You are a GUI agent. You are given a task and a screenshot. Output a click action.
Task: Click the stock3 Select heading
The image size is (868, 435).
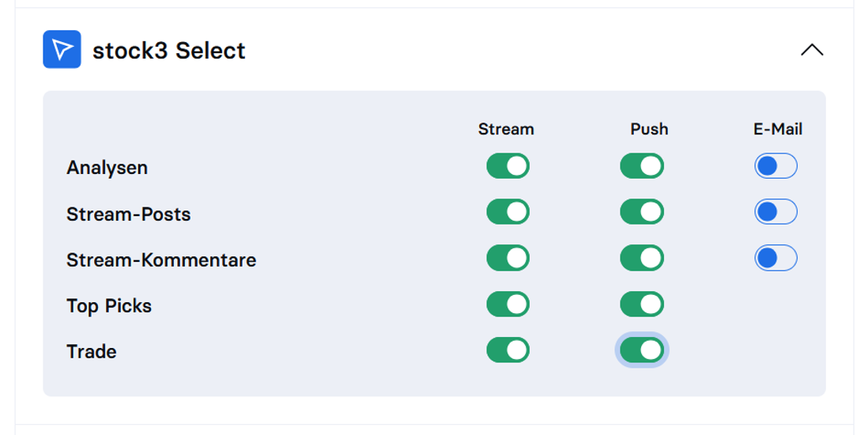[169, 51]
